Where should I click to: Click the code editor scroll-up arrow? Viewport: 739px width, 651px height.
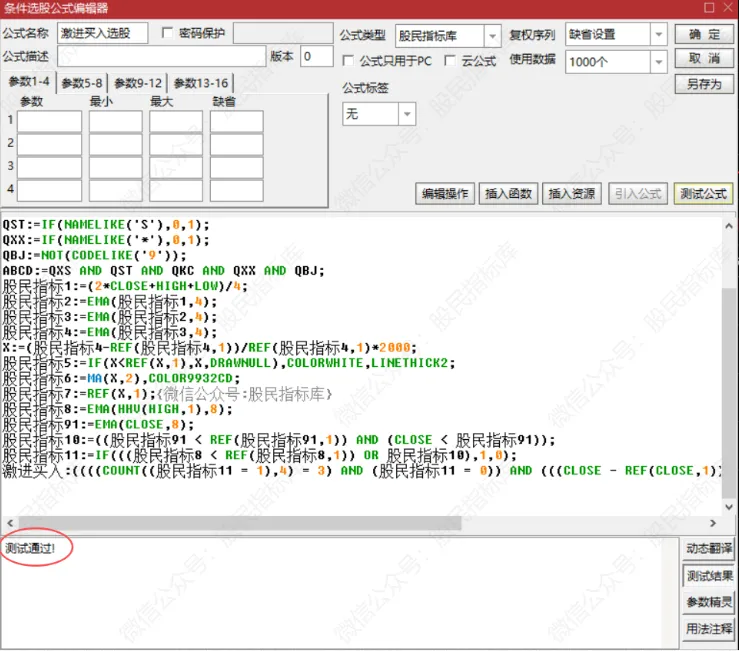point(729,226)
